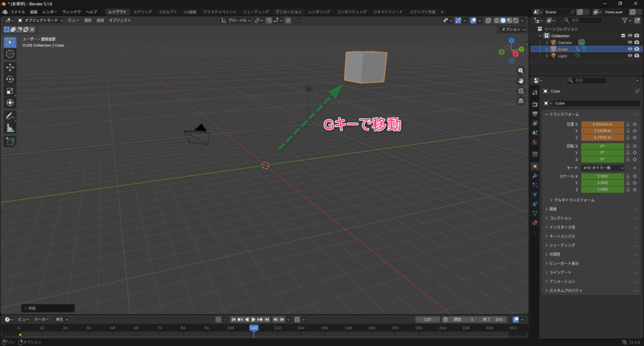Click the 位置 X value field
This screenshot has height=346, width=644.
pos(602,124)
